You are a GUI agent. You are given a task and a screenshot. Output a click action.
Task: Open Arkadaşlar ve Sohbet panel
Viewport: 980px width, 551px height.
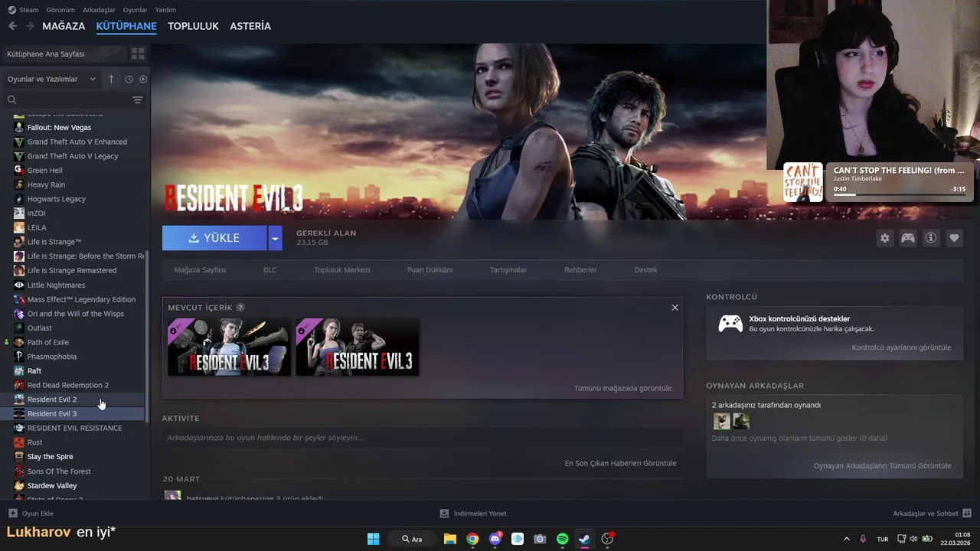tap(932, 514)
